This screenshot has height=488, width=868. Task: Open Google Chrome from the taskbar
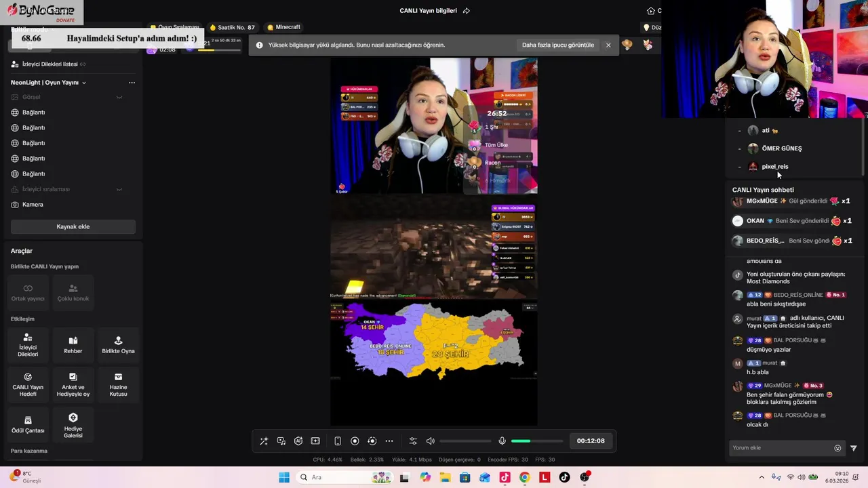coord(524,477)
